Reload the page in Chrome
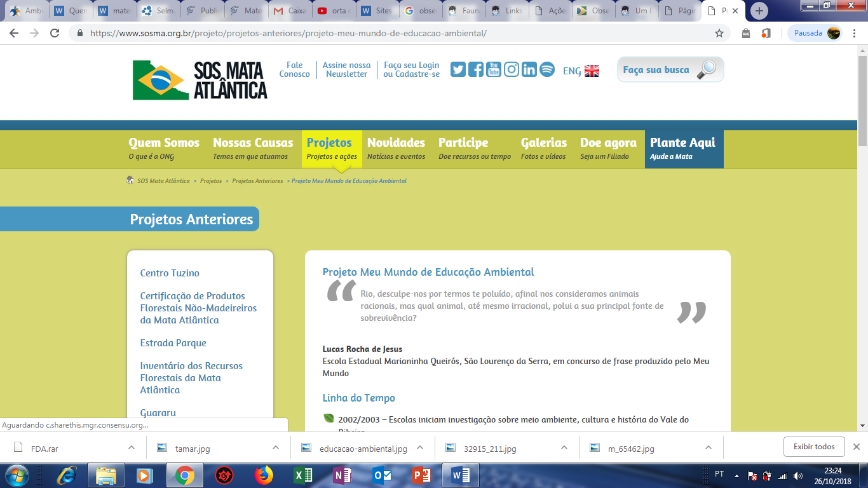The width and height of the screenshot is (868, 488). [x=55, y=33]
